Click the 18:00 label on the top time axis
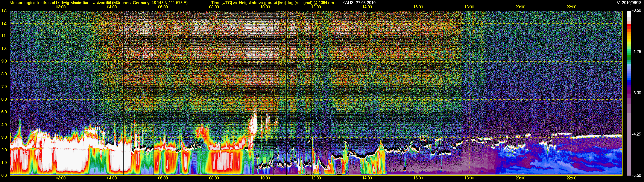This screenshot has width=644, height=182. coord(469,7)
